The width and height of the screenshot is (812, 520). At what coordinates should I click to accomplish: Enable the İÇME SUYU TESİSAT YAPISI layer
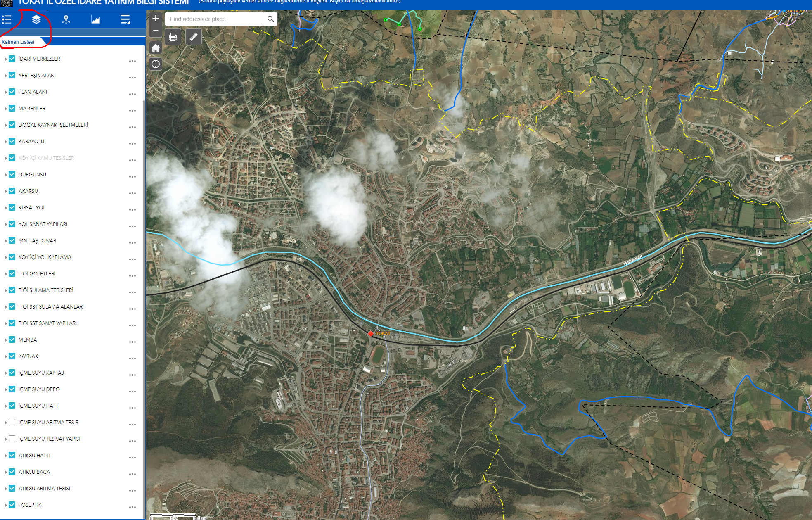pos(12,439)
